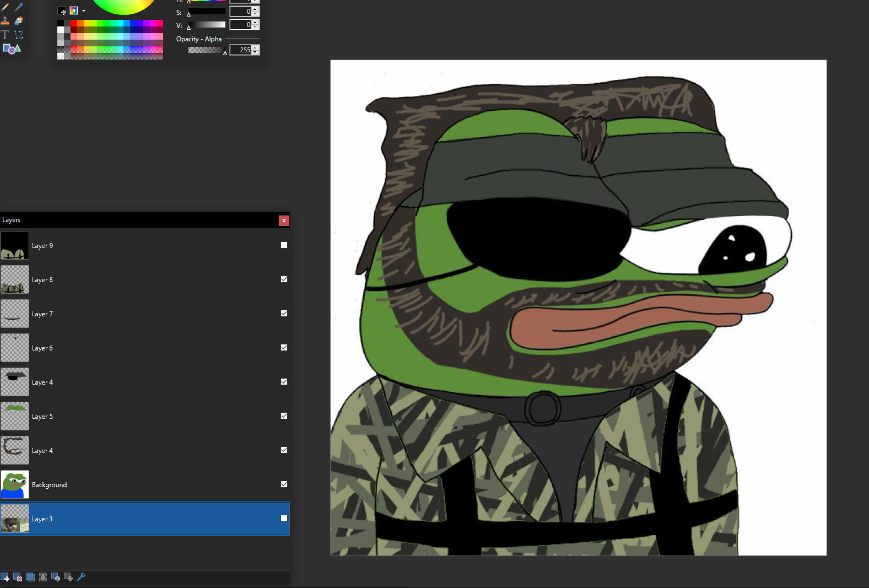Click the Layer 3 name
The width and height of the screenshot is (869, 588).
[42, 519]
